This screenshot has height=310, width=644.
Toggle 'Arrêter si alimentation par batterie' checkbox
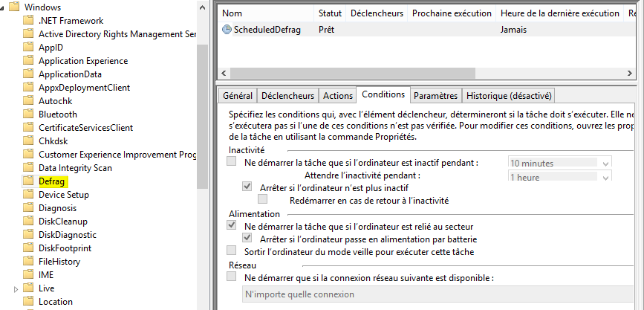pos(247,238)
